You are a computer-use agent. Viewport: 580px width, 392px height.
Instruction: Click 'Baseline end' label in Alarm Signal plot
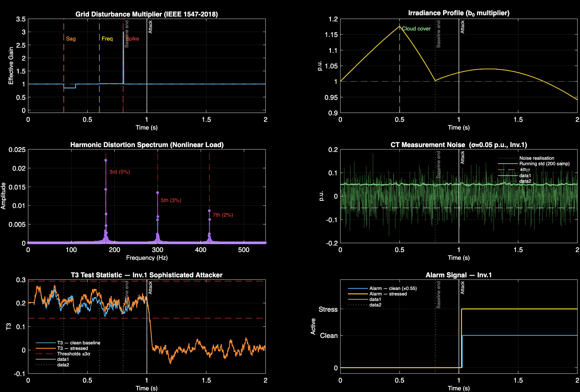coord(439,295)
